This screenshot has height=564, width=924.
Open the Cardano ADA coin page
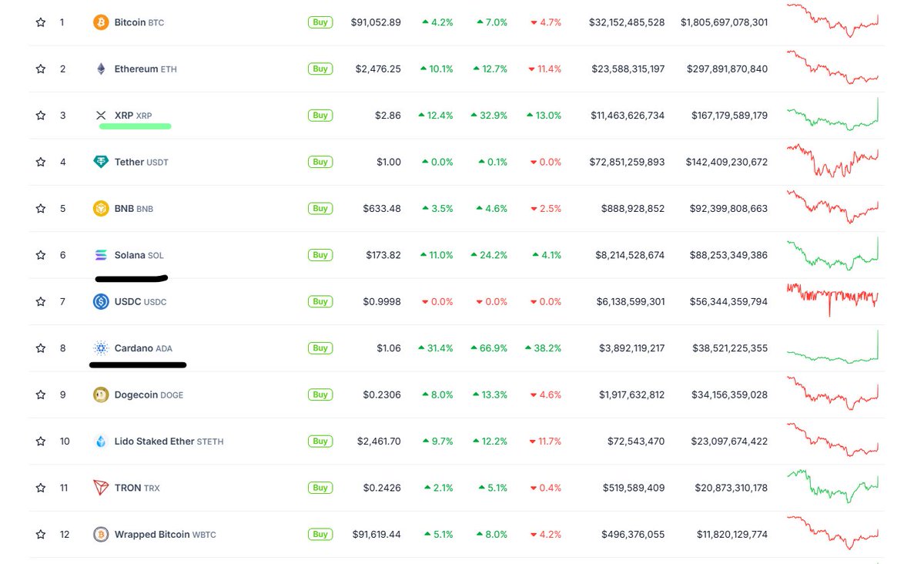[143, 348]
